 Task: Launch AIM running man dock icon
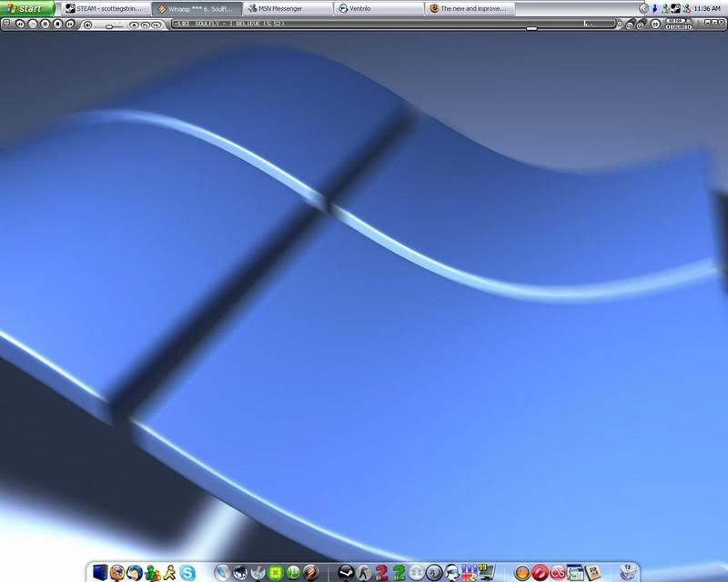(x=169, y=572)
